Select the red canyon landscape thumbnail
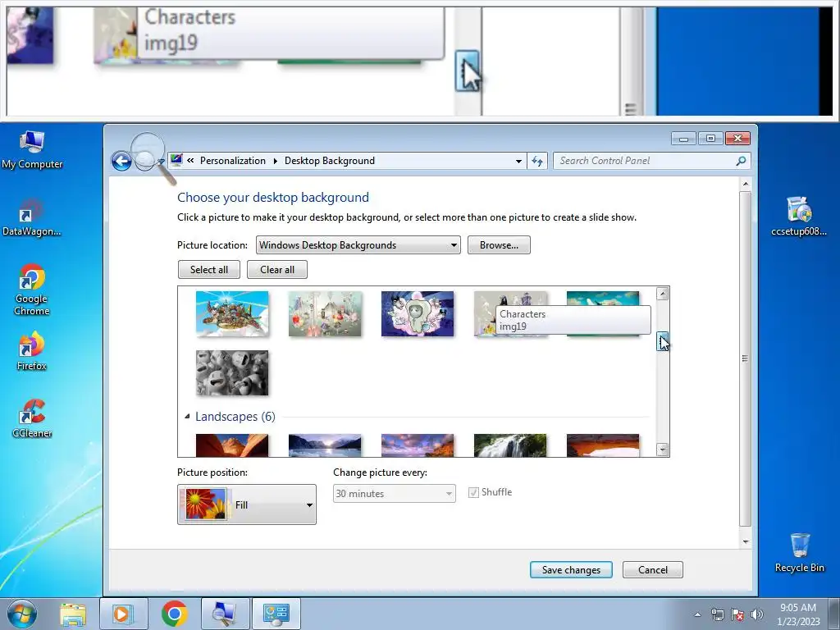Viewport: 840px width, 630px height. pos(232,445)
